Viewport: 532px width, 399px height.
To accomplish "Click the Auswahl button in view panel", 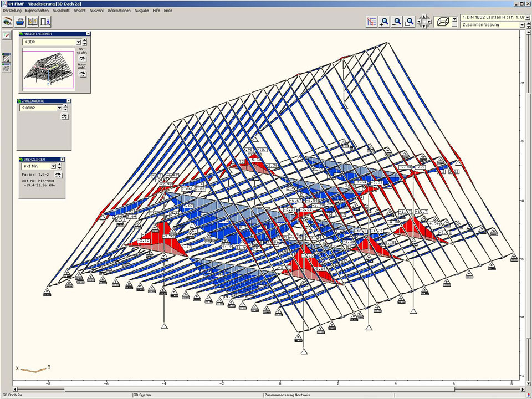I will pos(83,74).
